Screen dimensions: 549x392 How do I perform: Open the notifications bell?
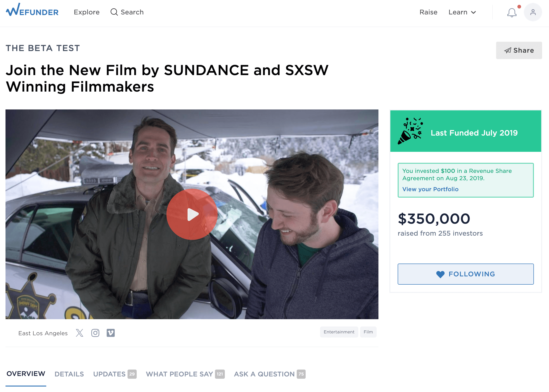pyautogui.click(x=512, y=13)
